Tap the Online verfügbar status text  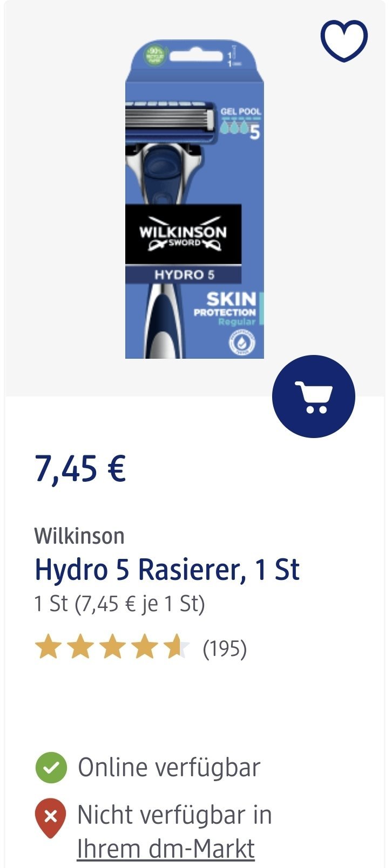(169, 767)
